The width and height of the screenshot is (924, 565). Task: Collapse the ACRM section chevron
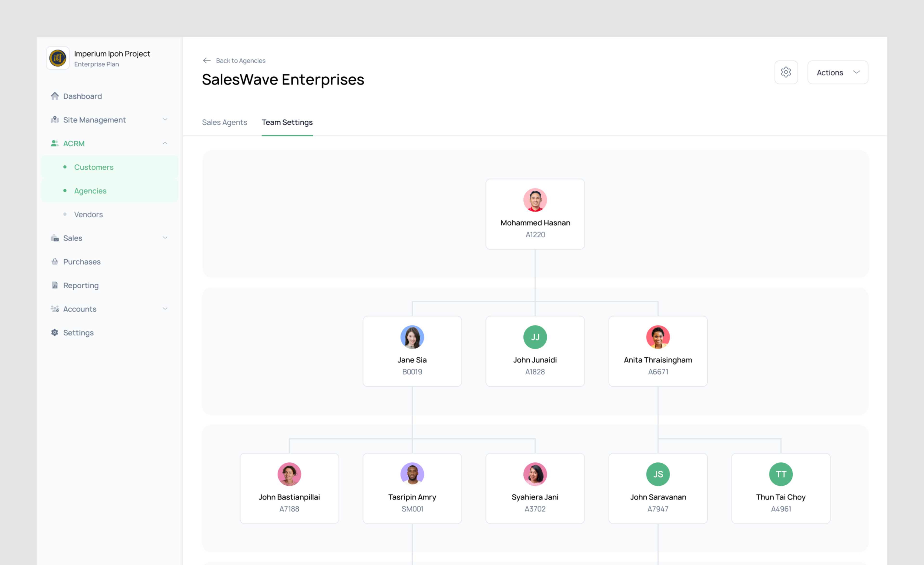(165, 143)
